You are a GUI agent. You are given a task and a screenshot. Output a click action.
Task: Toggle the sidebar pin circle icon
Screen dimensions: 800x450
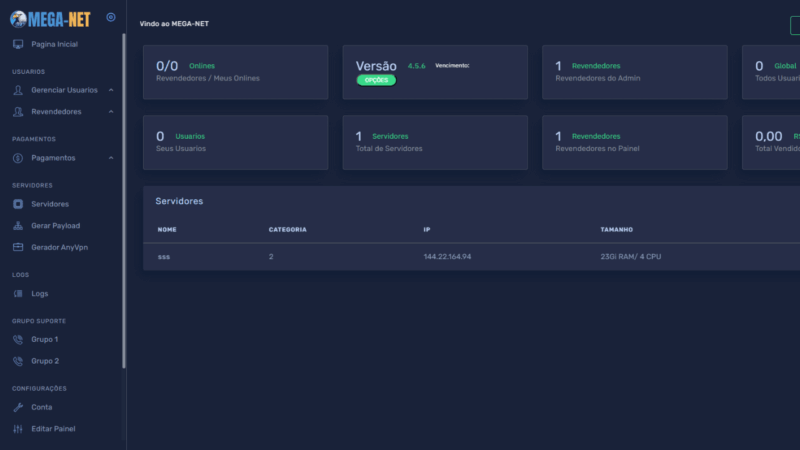(x=111, y=17)
